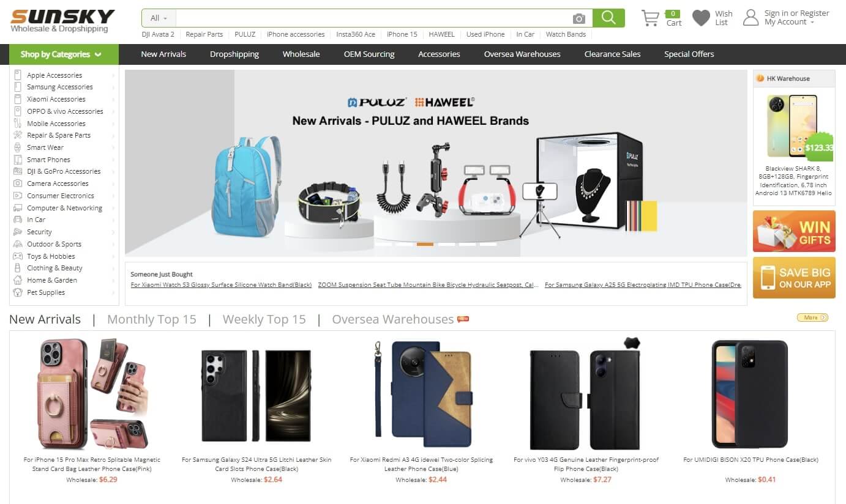Image resolution: width=846 pixels, height=504 pixels.
Task: Click the camera image search icon
Action: coord(578,18)
